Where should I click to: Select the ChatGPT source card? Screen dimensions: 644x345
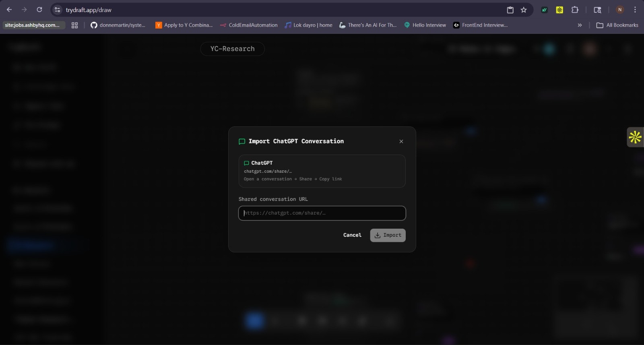(x=322, y=171)
